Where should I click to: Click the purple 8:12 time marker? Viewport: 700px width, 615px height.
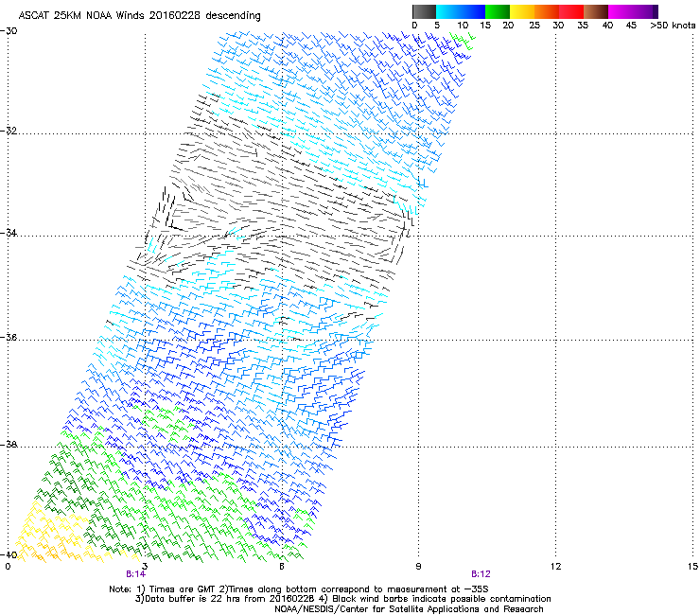(x=481, y=574)
